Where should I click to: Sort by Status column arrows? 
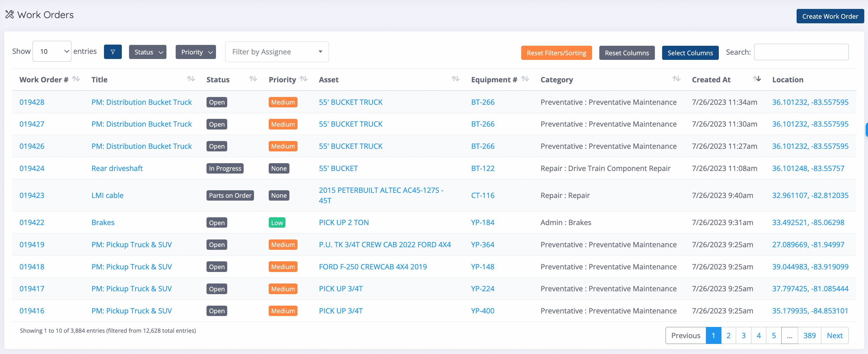253,79
